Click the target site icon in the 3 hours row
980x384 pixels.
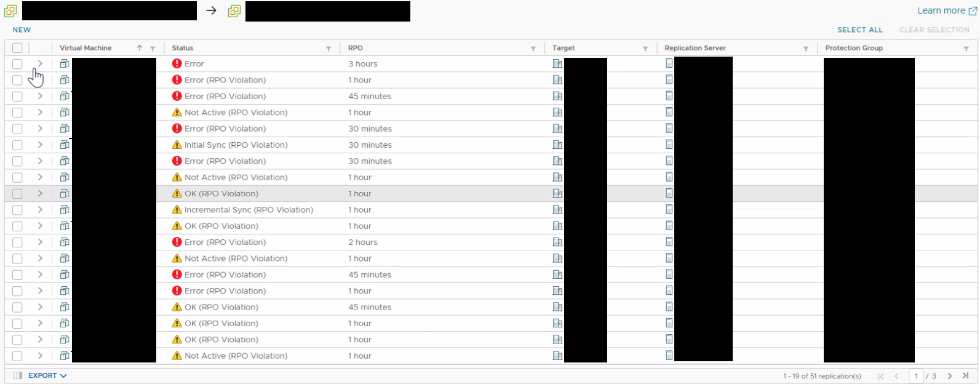pos(557,63)
